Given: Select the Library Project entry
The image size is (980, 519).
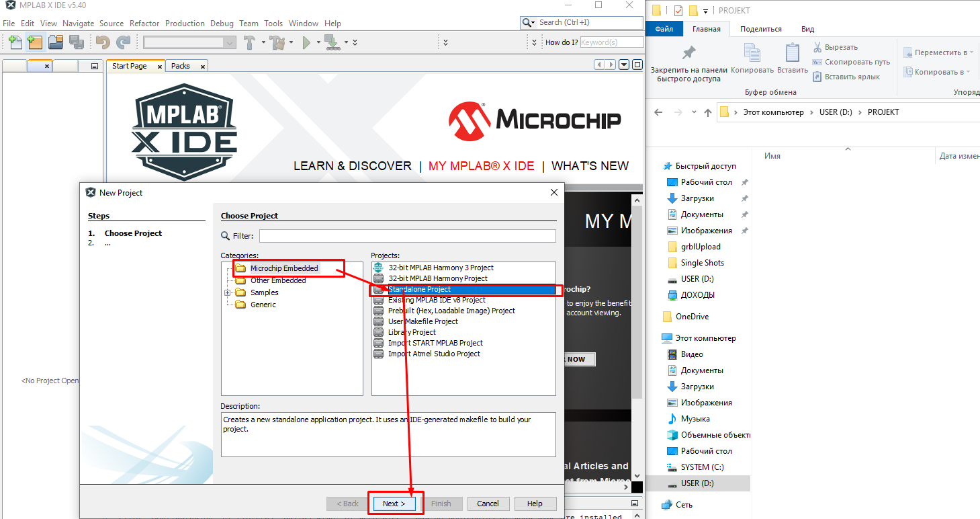Looking at the screenshot, I should 412,332.
